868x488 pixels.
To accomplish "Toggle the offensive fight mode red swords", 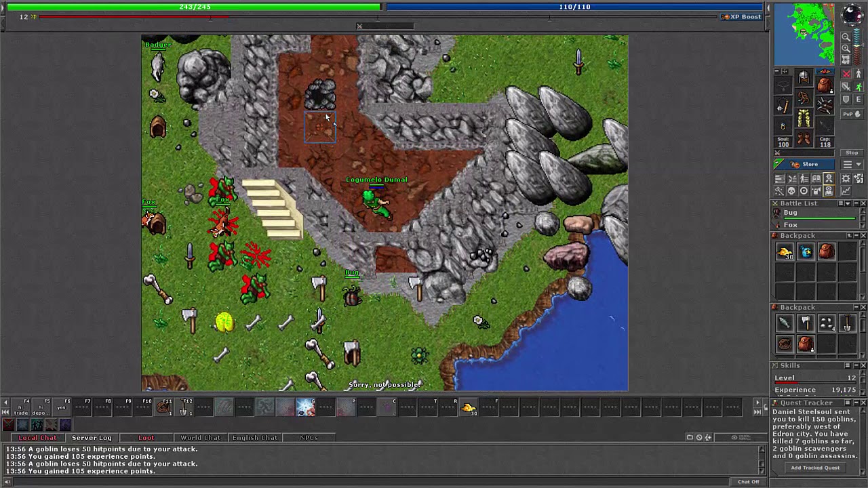I will [846, 74].
